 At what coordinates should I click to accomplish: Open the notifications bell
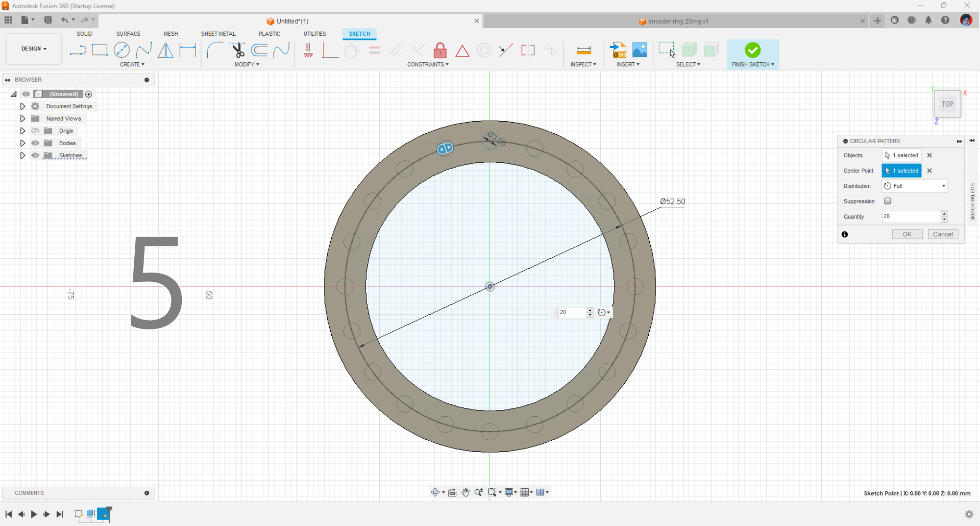click(x=929, y=20)
